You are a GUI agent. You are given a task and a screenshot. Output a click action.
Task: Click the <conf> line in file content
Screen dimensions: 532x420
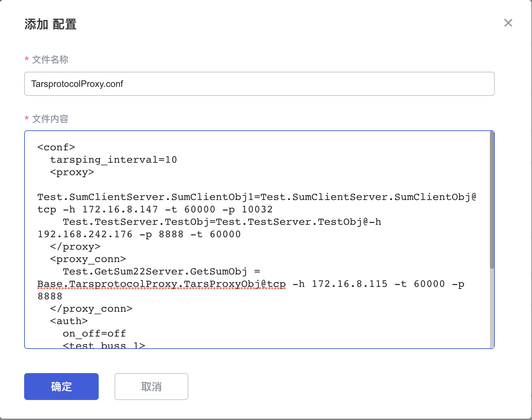pyautogui.click(x=56, y=147)
